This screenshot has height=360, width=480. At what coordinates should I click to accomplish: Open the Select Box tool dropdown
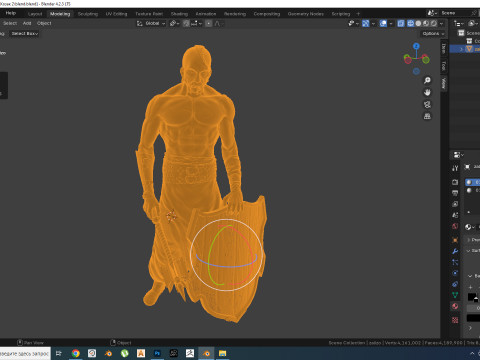pyautogui.click(x=25, y=33)
